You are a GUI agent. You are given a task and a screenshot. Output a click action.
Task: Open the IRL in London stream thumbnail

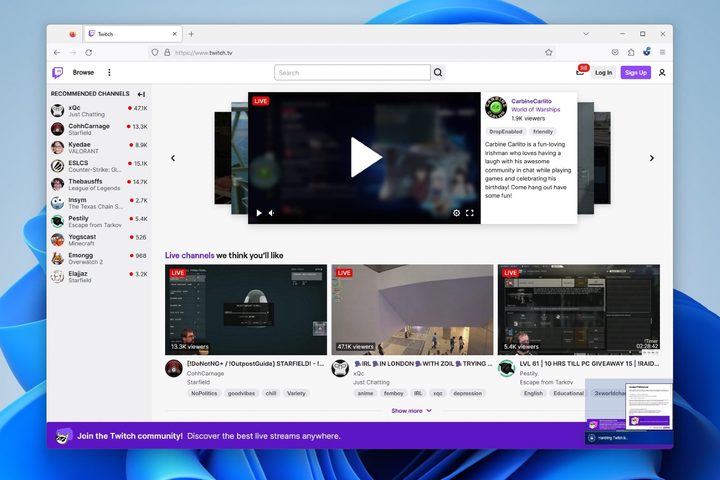click(x=412, y=310)
